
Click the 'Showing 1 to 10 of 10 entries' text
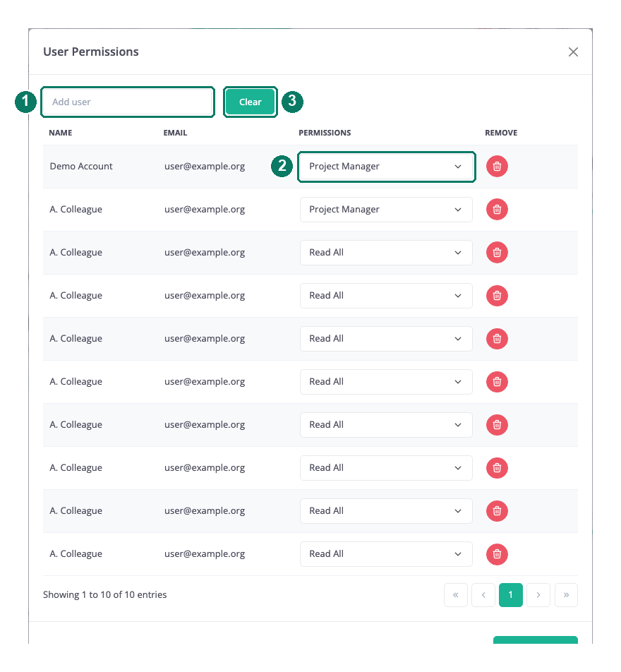105,595
